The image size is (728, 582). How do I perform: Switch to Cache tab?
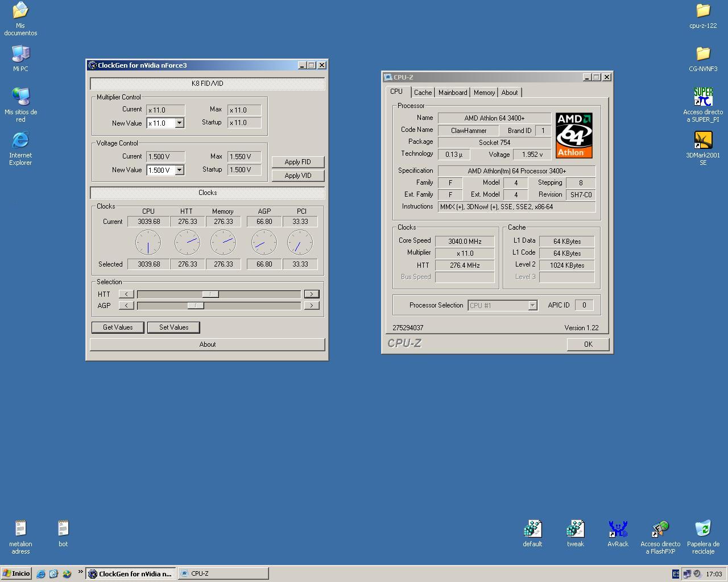pyautogui.click(x=423, y=92)
